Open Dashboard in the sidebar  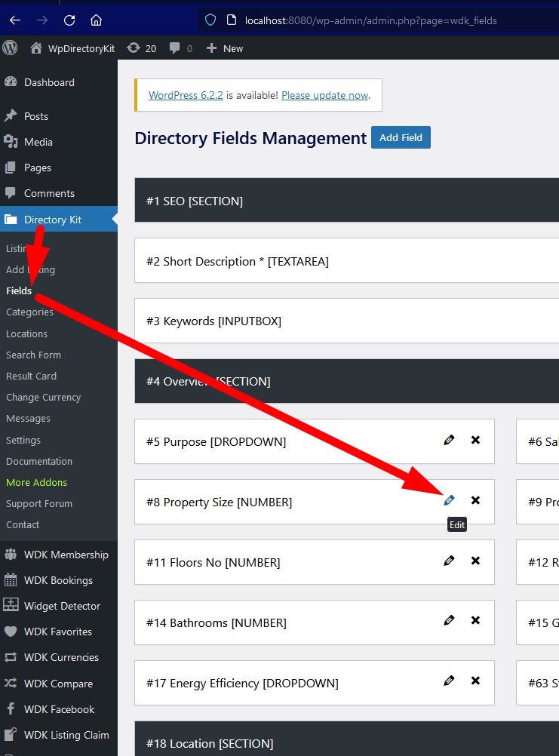click(x=49, y=82)
